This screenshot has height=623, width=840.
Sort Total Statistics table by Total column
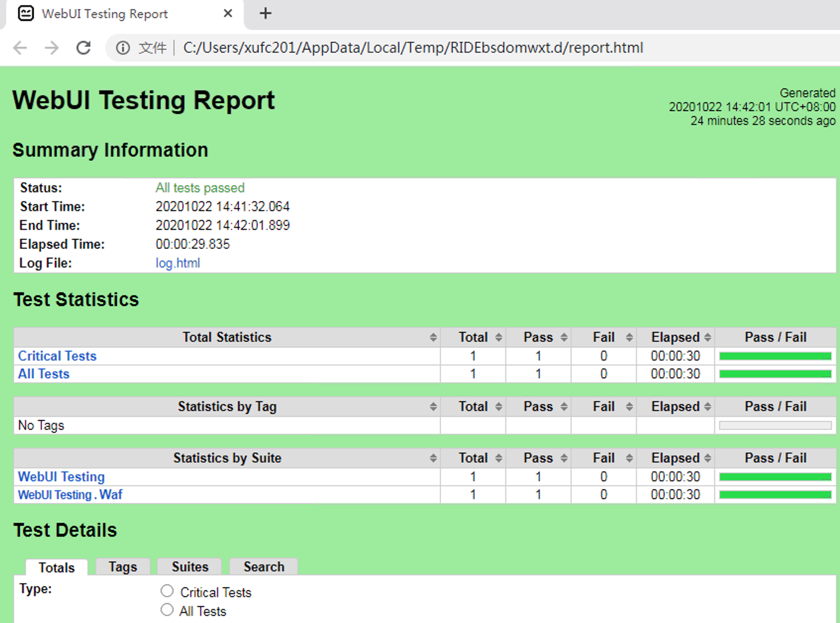coord(499,337)
